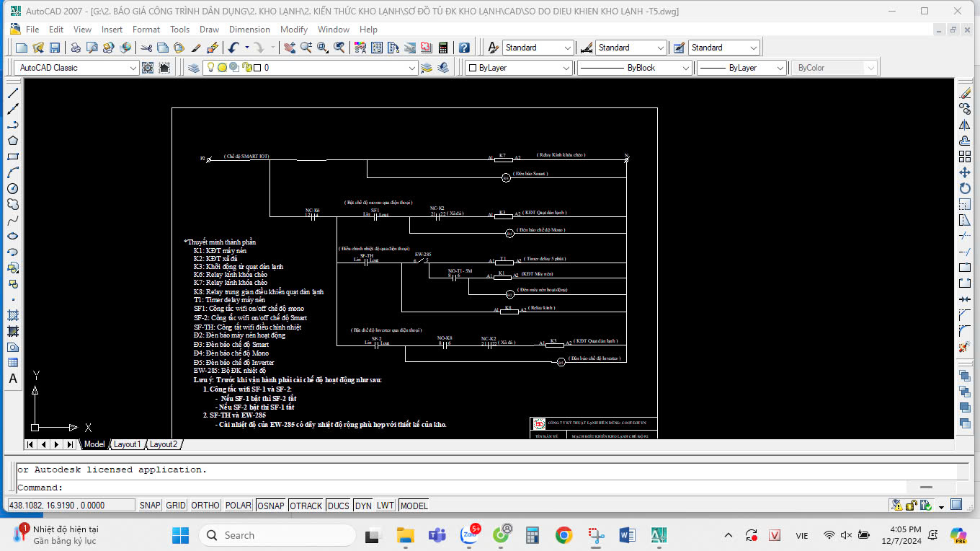Select the Line draw tool
The width and height of the screenshot is (980, 551).
coord(12,93)
